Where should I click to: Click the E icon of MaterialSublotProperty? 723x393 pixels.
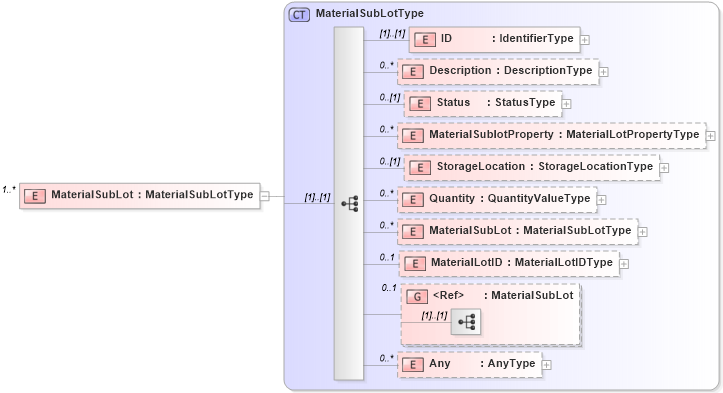(x=413, y=136)
